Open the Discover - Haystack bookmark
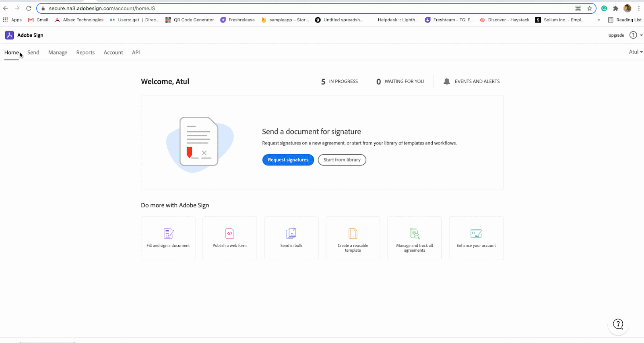The width and height of the screenshot is (644, 343). [505, 20]
